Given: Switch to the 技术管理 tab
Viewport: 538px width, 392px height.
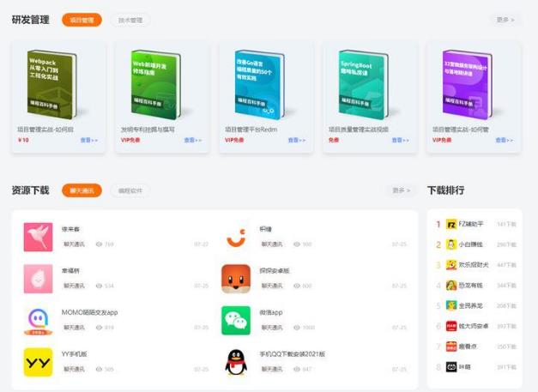Looking at the screenshot, I should point(130,20).
